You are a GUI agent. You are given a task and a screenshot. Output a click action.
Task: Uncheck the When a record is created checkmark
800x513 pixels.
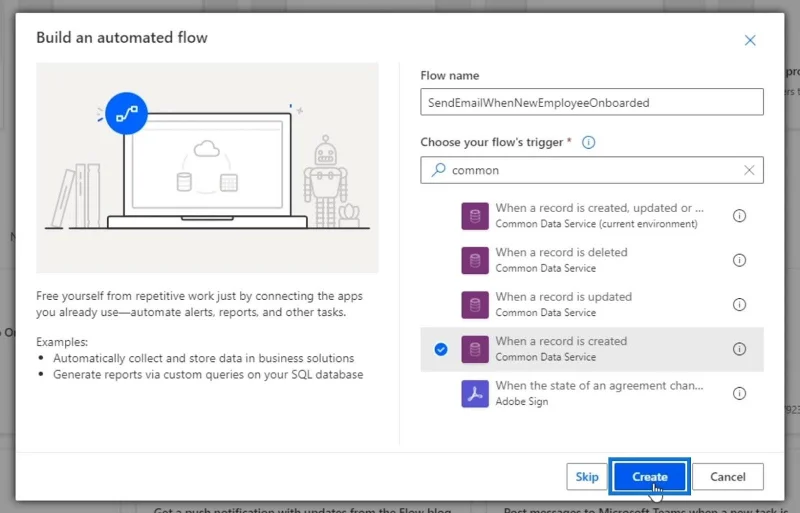pos(441,349)
